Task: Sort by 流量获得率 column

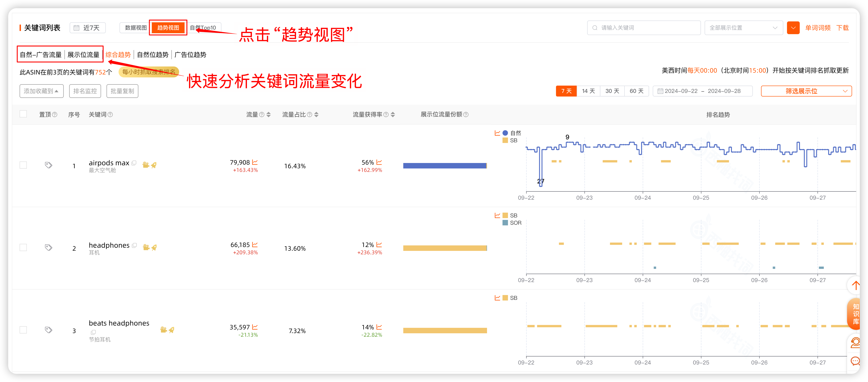Action: (x=393, y=115)
